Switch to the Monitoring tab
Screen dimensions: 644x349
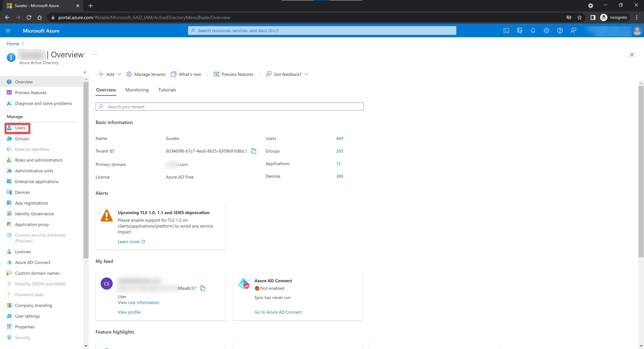137,90
